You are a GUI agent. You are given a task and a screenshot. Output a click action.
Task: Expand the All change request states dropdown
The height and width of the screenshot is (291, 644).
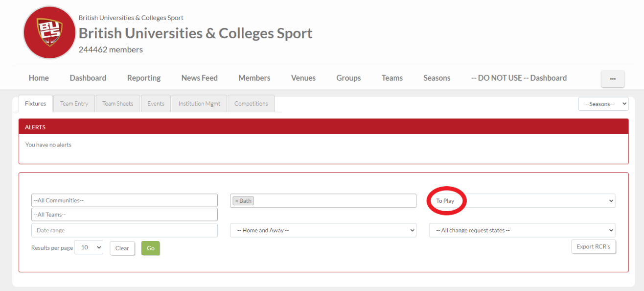pyautogui.click(x=522, y=230)
